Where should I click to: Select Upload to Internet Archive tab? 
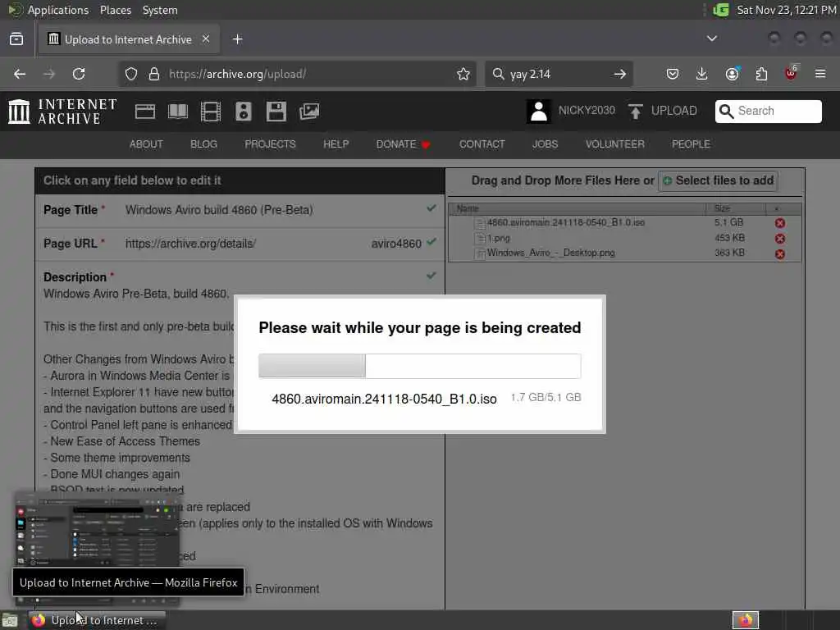click(129, 39)
